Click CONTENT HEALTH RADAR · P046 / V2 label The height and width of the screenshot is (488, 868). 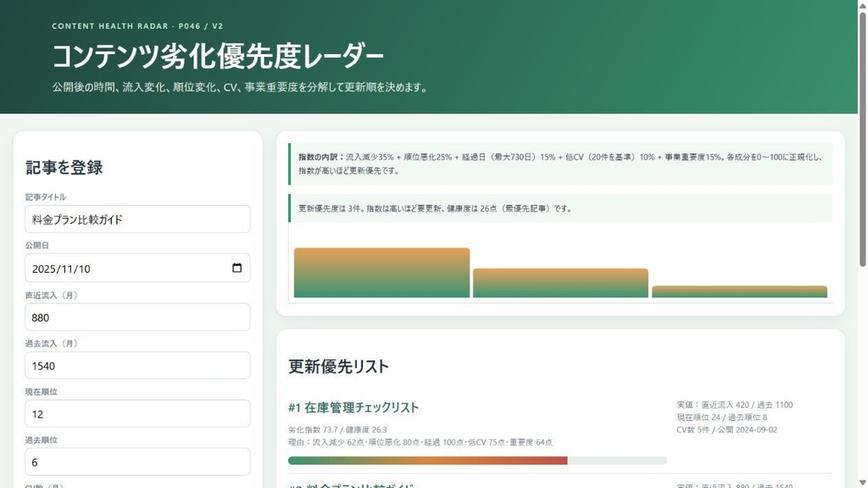(137, 26)
